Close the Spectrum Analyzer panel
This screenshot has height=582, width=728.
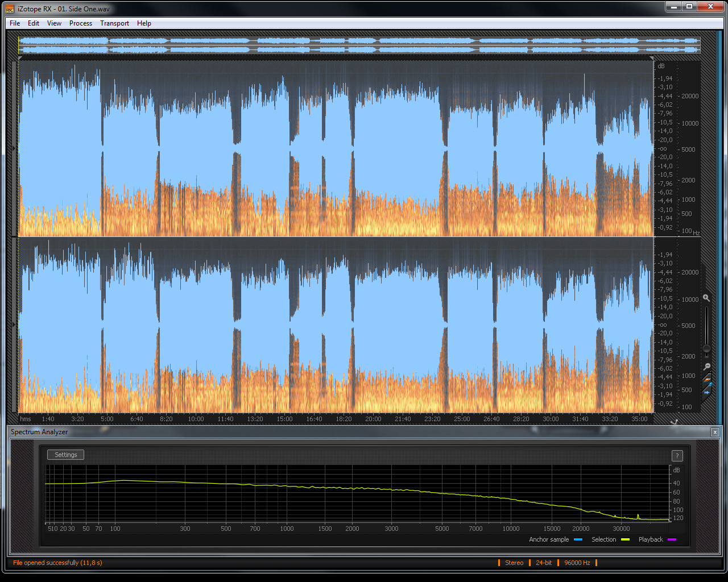pyautogui.click(x=715, y=433)
